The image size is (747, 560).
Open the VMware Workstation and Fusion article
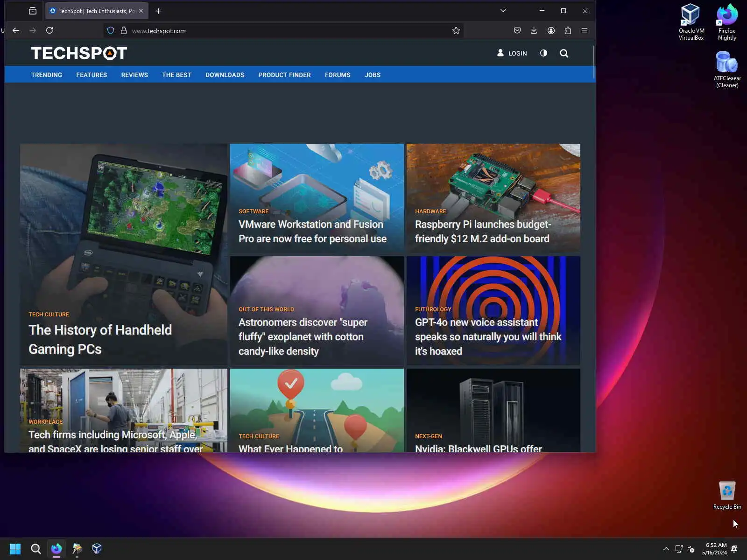[312, 231]
